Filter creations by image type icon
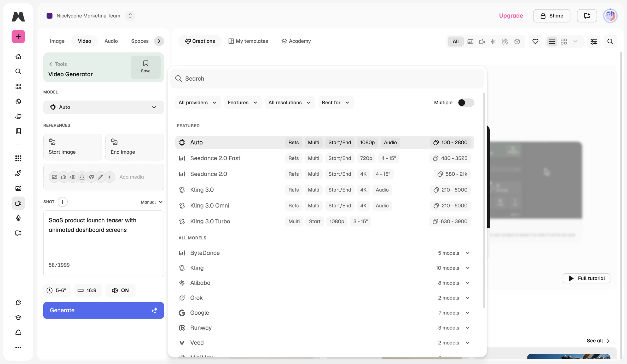This screenshot has width=627, height=364. 470,41
